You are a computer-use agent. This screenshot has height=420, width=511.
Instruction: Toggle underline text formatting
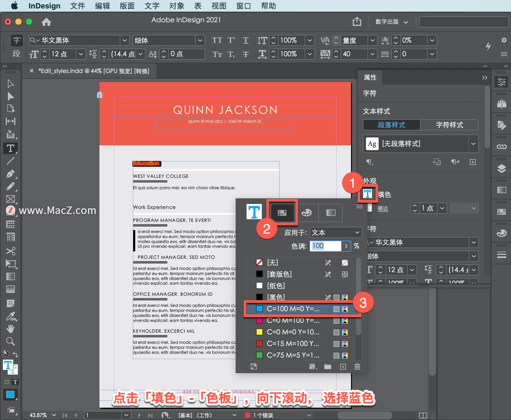point(245,40)
